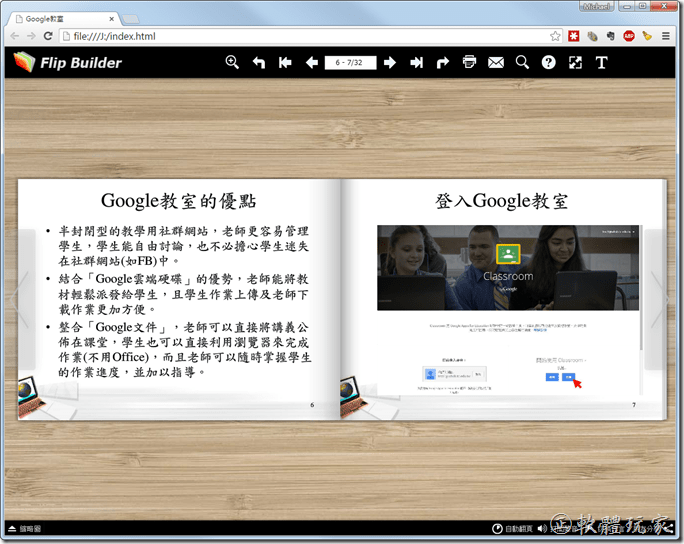Viewport: 684px width, 544px height.
Task: Click the broom cleaner extension icon
Action: coord(647,36)
